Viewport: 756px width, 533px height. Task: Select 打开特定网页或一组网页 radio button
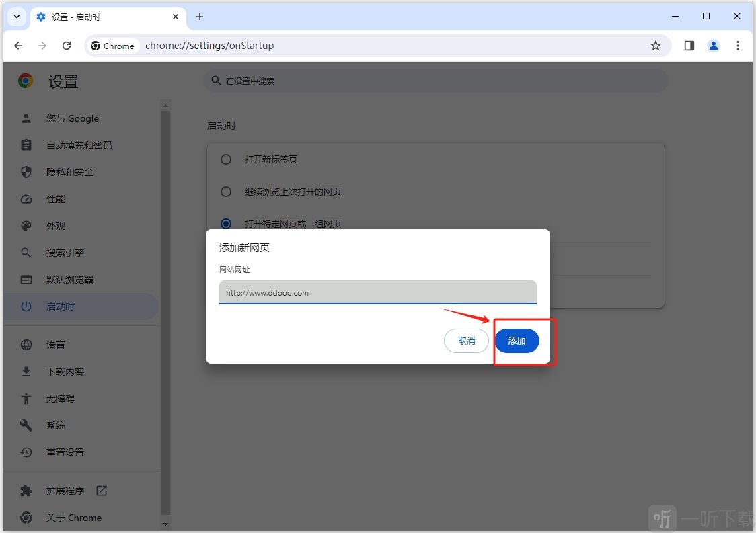(225, 224)
